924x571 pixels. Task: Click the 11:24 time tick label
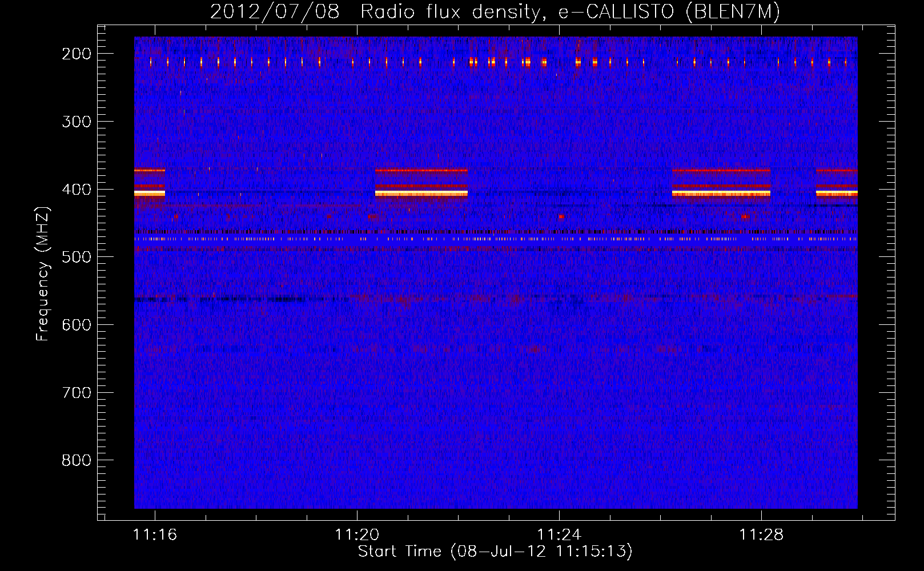pos(559,534)
